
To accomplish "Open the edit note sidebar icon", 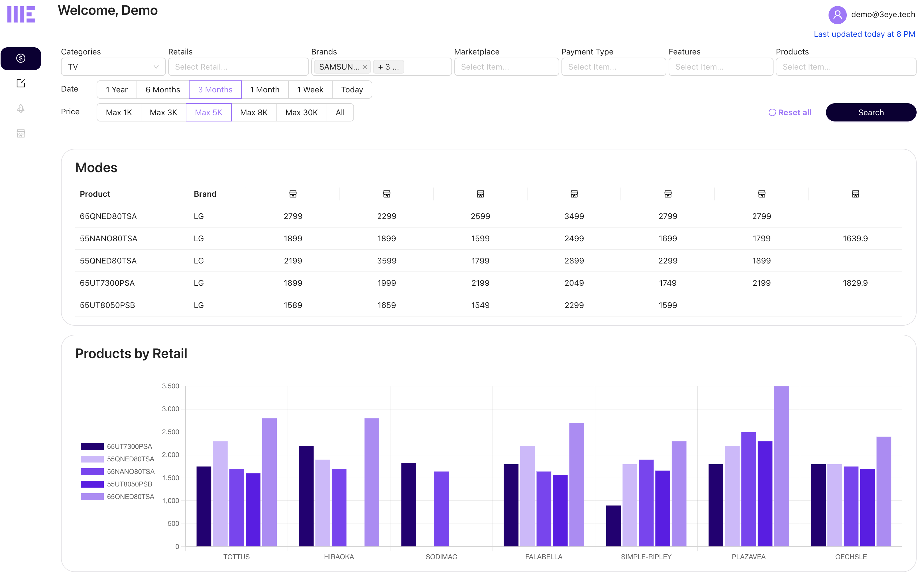I will coord(21,84).
